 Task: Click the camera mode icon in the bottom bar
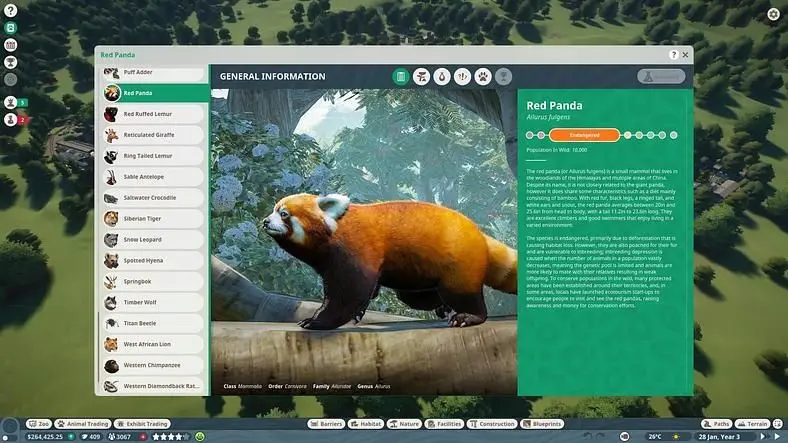(x=624, y=436)
